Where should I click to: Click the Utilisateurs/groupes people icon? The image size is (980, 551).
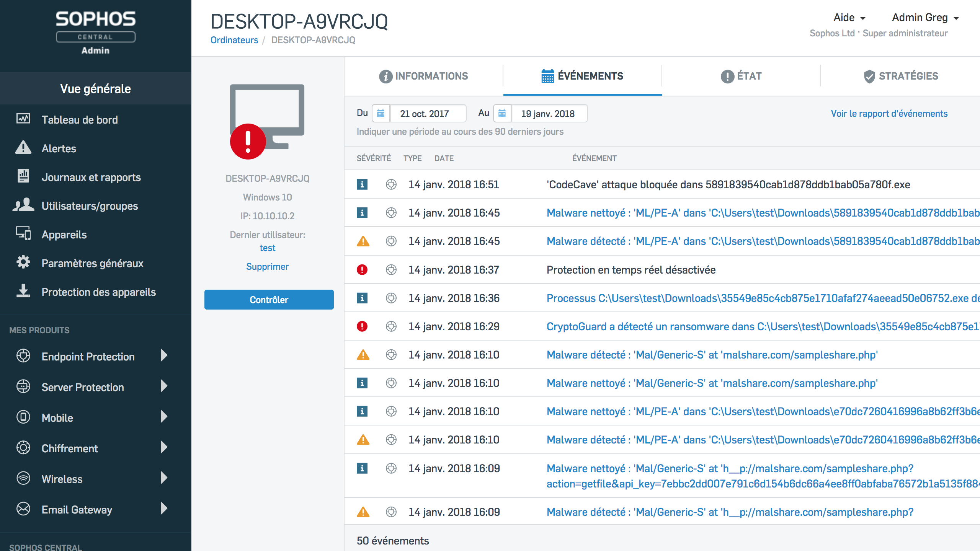(x=23, y=205)
